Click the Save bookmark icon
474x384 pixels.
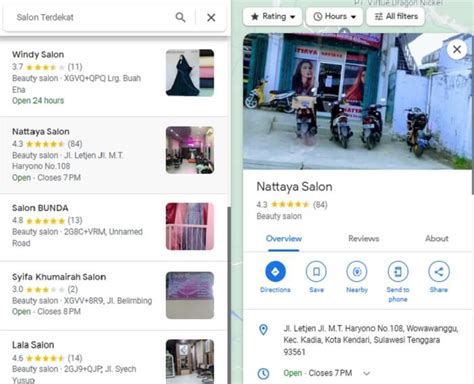316,272
